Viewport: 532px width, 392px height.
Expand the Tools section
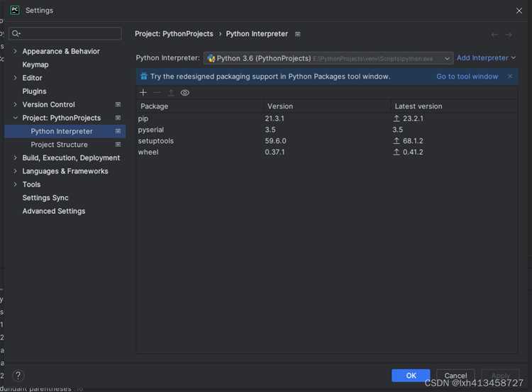tap(15, 184)
